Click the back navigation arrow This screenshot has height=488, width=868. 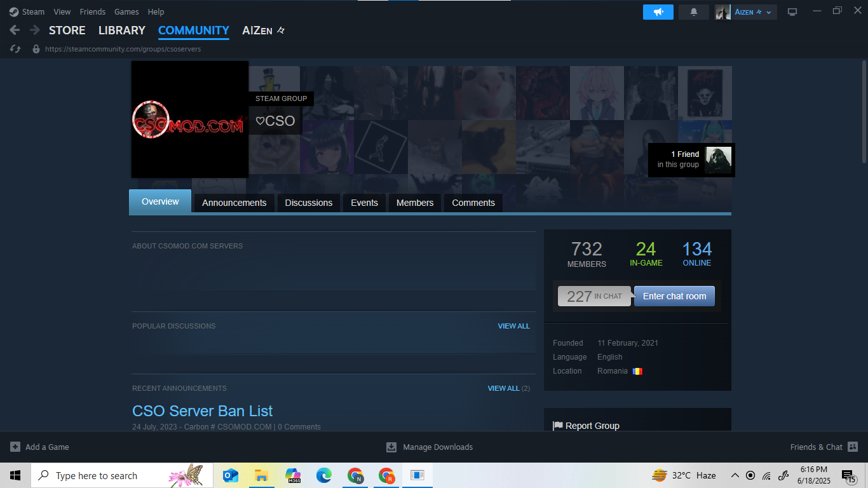15,30
